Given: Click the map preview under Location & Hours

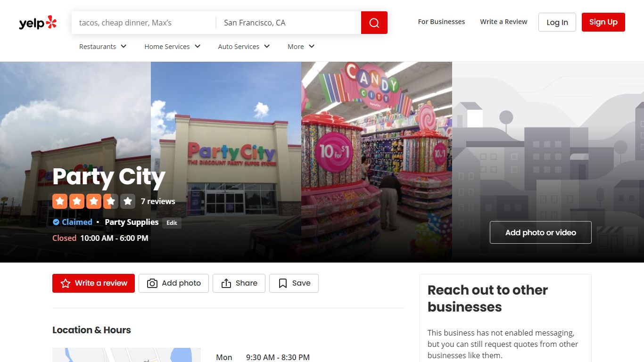Looking at the screenshot, I should [126, 355].
